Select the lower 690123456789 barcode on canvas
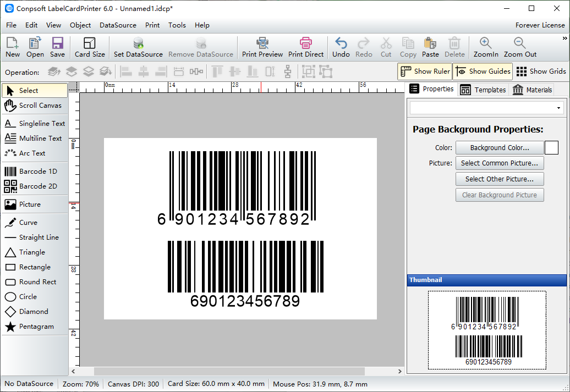The width and height of the screenshot is (570, 392). (245, 274)
